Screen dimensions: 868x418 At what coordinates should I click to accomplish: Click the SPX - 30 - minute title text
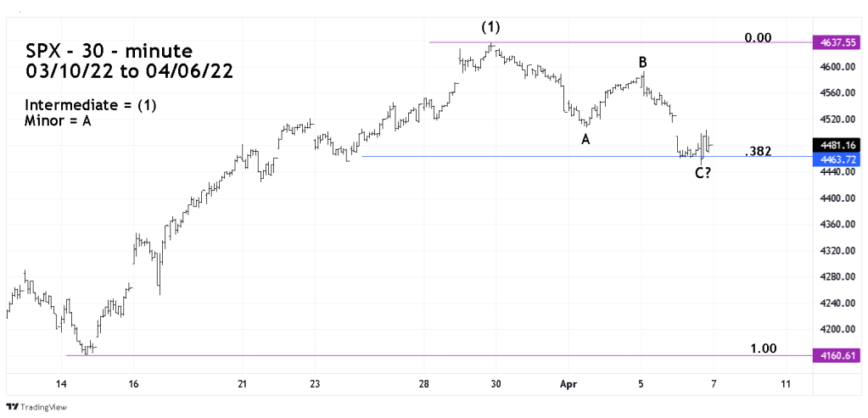109,51
